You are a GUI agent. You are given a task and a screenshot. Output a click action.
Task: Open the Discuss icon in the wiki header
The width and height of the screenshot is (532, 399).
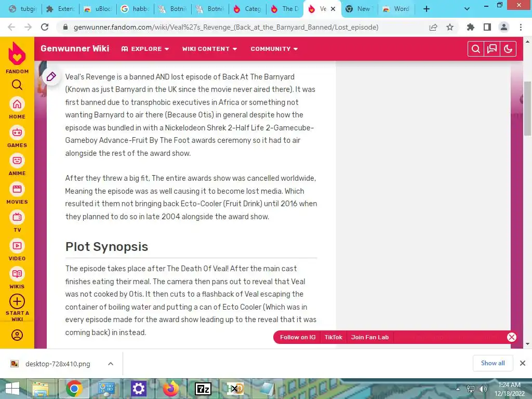tap(492, 49)
